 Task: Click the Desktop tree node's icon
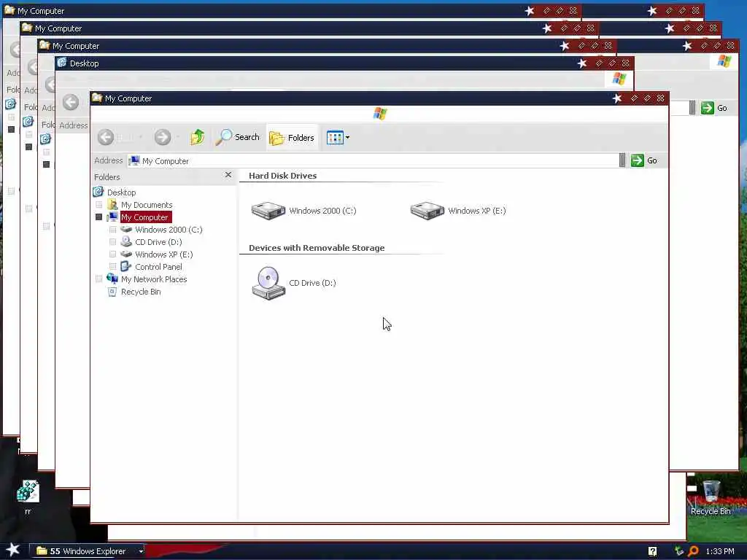click(x=98, y=192)
